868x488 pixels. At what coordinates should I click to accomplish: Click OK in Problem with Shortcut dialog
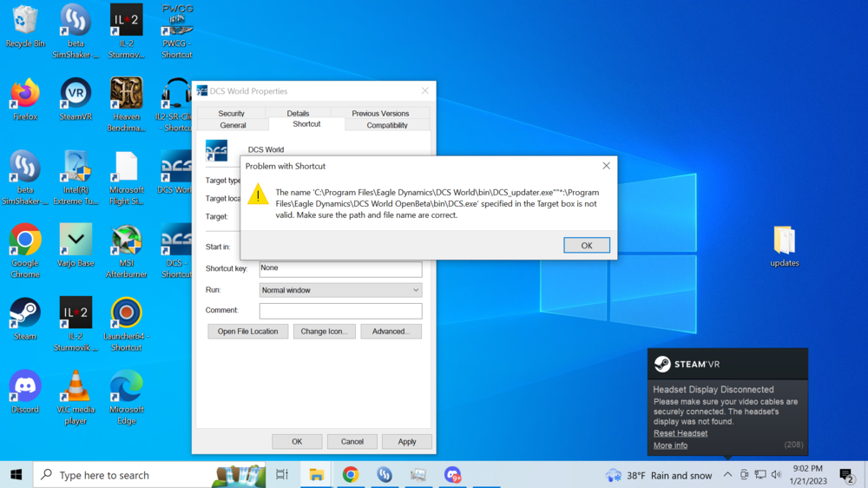click(x=587, y=246)
